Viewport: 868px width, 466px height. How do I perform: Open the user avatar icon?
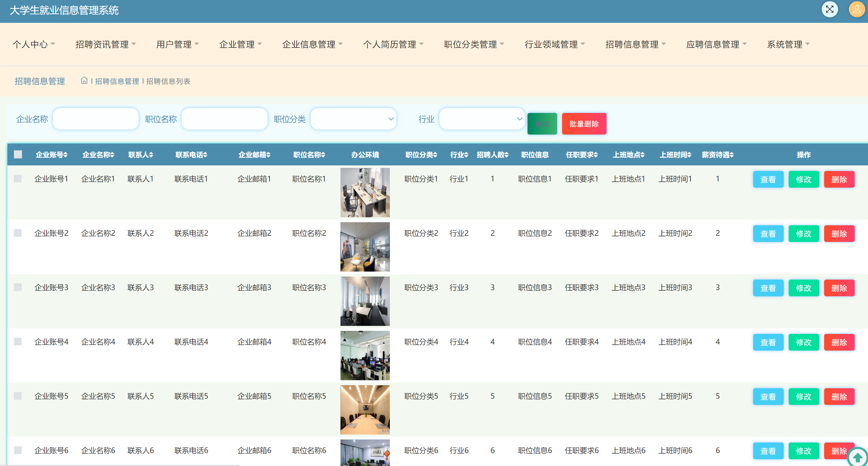coord(856,10)
